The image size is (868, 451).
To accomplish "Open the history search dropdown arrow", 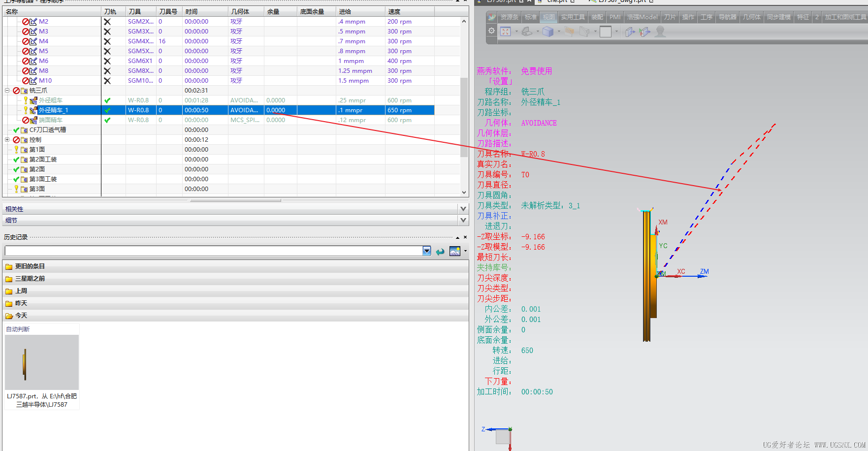I will point(427,251).
